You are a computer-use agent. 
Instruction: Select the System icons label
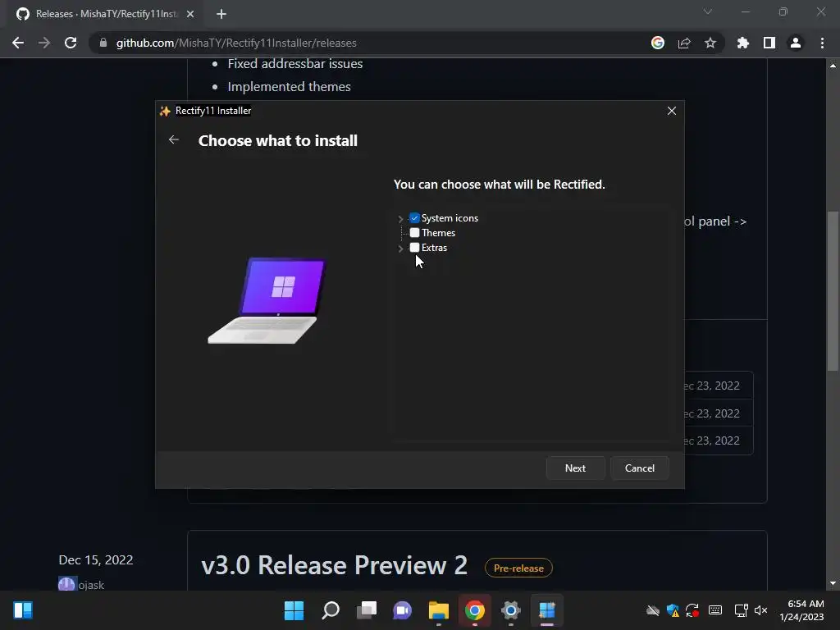(x=450, y=218)
